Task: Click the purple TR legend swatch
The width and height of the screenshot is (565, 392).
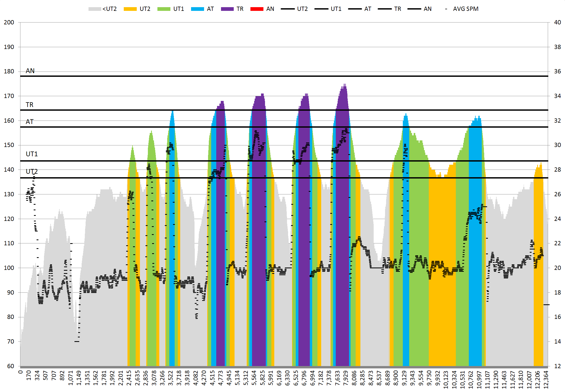Action: pos(227,9)
